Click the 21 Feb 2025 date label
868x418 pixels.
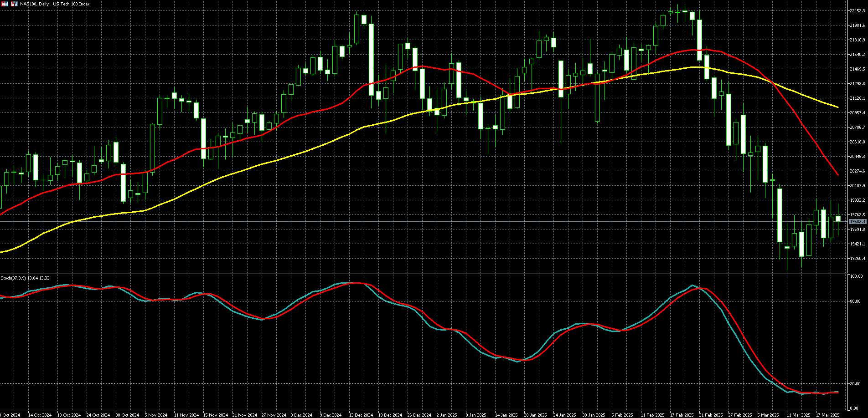(711, 415)
